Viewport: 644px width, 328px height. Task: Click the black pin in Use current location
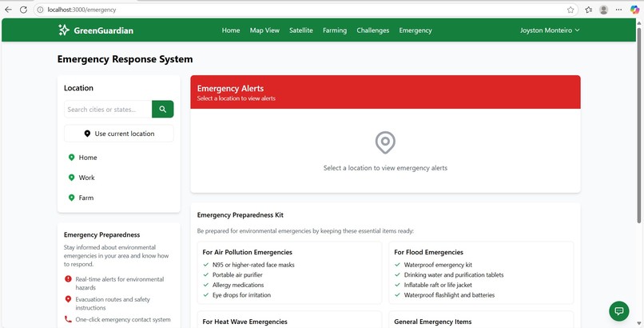(x=87, y=134)
